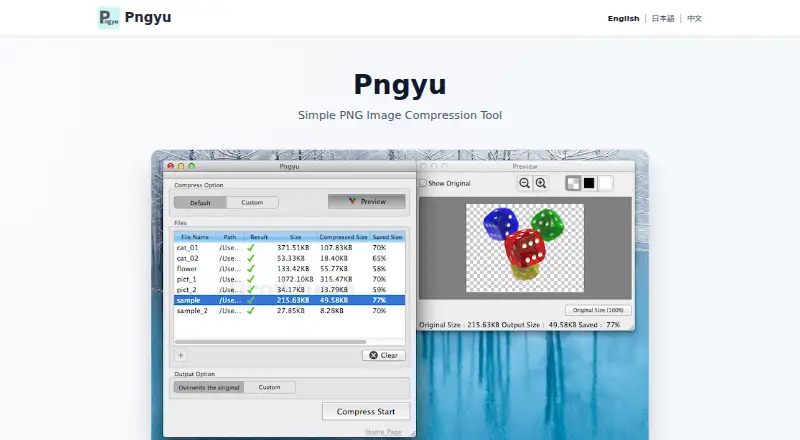Viewport: 800px width, 440px height.
Task: Start compression with Compress Start
Action: [x=366, y=411]
